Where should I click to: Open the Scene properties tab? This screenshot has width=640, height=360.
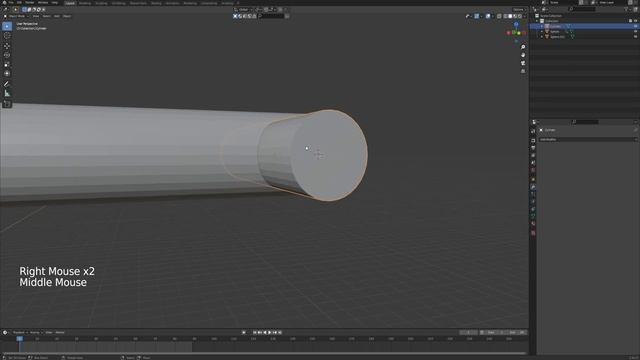533,163
